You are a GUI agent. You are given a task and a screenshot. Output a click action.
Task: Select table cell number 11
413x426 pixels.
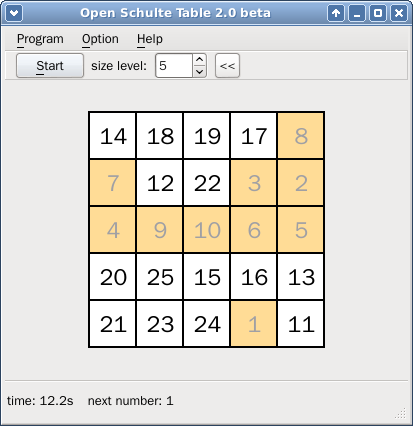[x=301, y=324]
